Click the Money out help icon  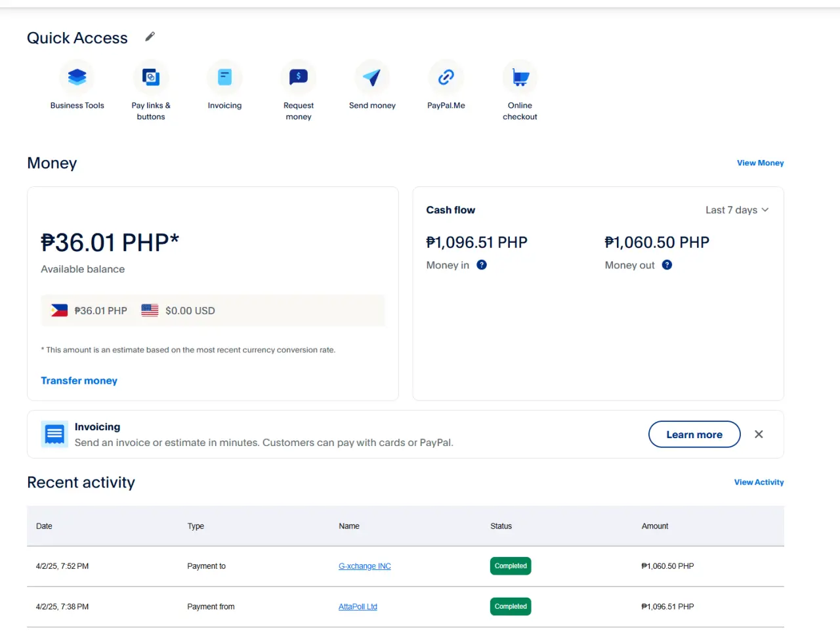point(667,265)
